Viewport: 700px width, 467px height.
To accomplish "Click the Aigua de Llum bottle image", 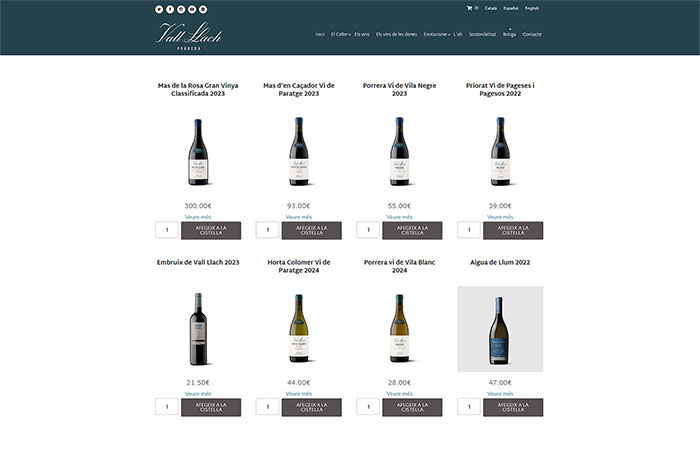I will pyautogui.click(x=500, y=329).
